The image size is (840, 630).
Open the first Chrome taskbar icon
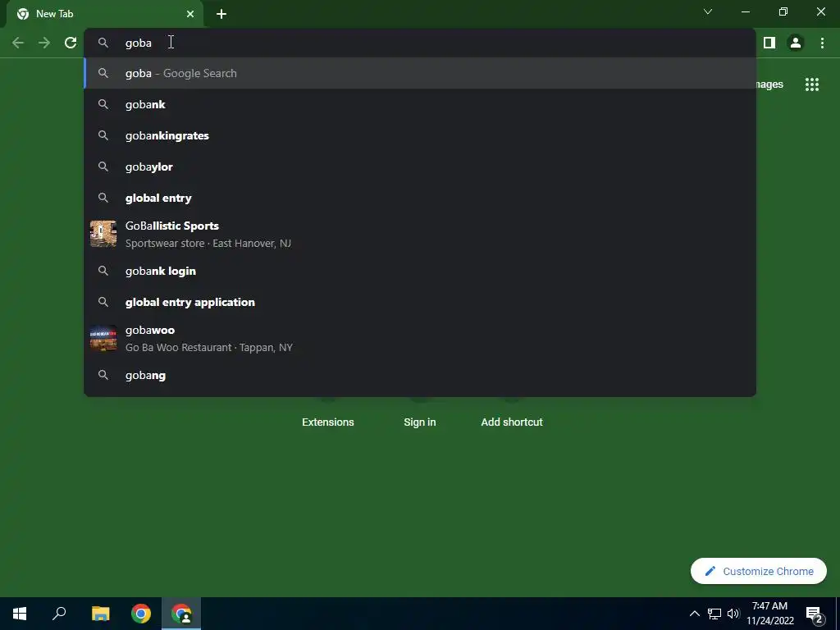(141, 614)
